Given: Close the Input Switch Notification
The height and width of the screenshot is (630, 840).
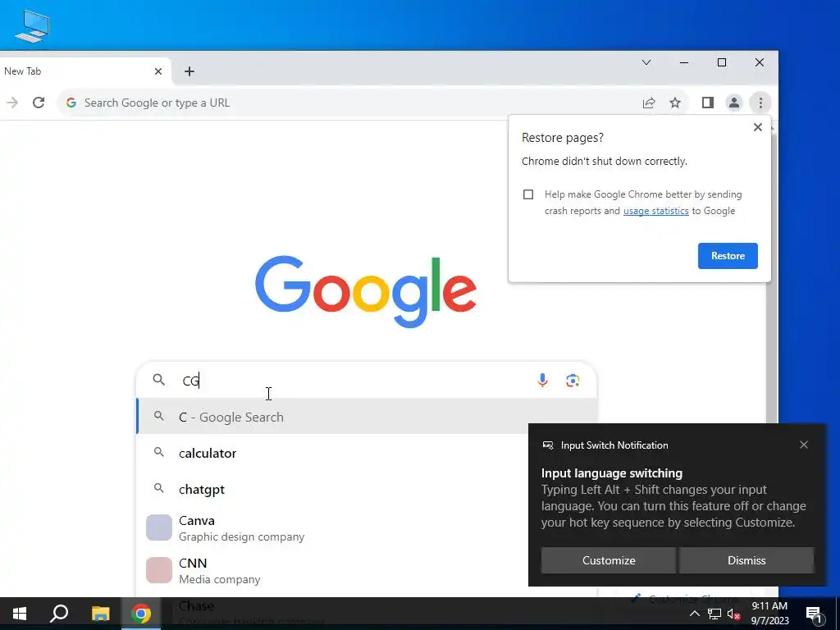Looking at the screenshot, I should tap(804, 445).
